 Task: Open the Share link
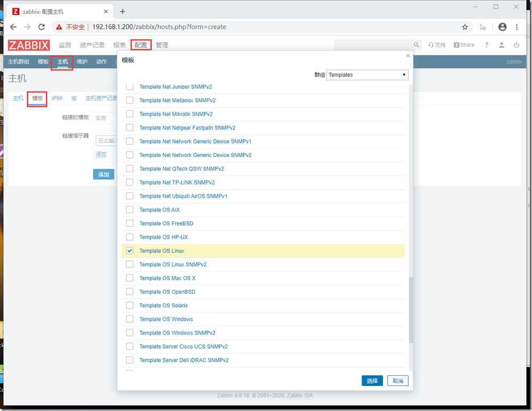pyautogui.click(x=464, y=45)
